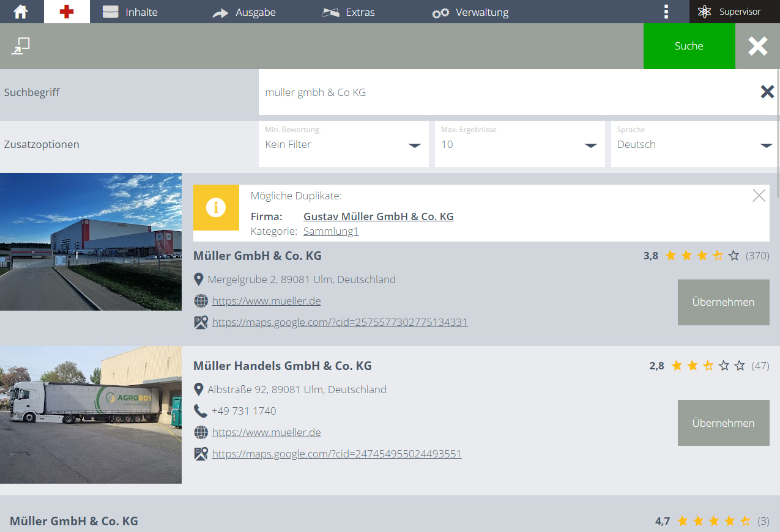Select the Müller Handels GmbH & Co. KG title
Viewport: 780px width, 532px height.
pos(283,366)
